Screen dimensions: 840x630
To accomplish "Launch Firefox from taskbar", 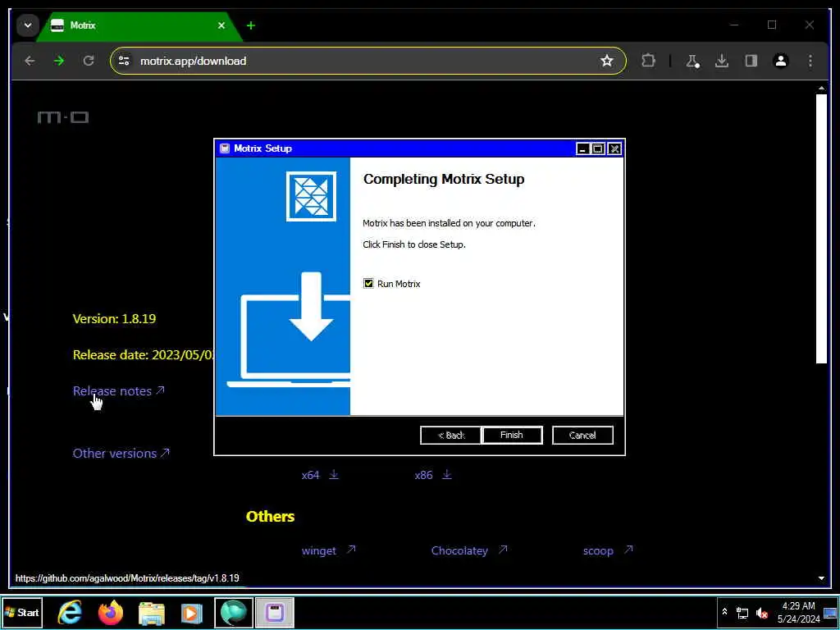I will coord(111,612).
